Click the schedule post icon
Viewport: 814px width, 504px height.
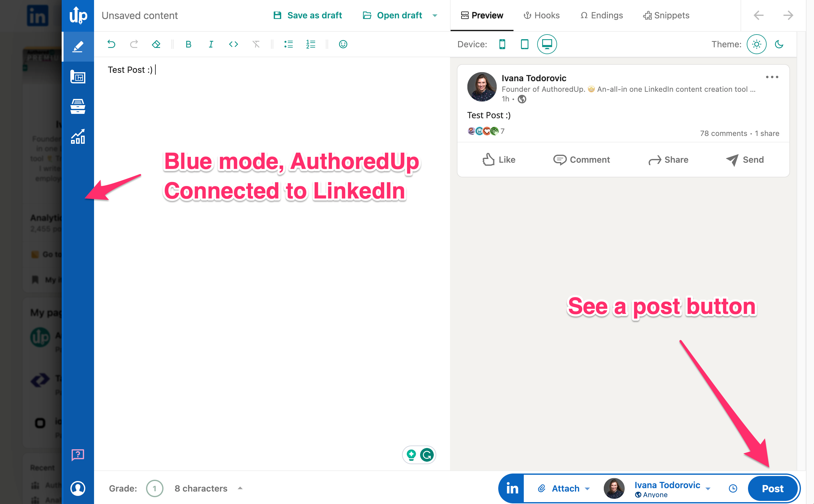(x=733, y=488)
